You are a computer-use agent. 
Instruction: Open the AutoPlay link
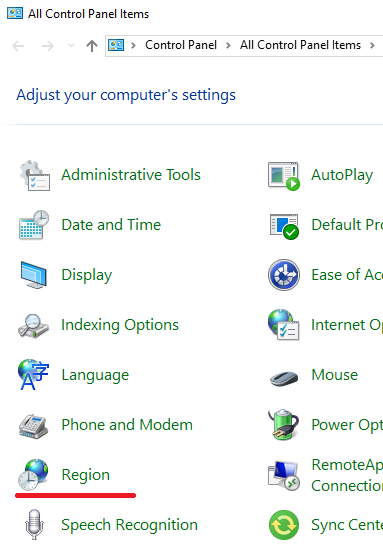tap(342, 175)
